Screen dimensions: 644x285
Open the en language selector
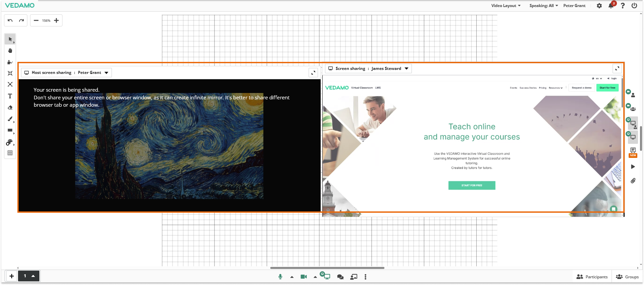click(x=597, y=79)
